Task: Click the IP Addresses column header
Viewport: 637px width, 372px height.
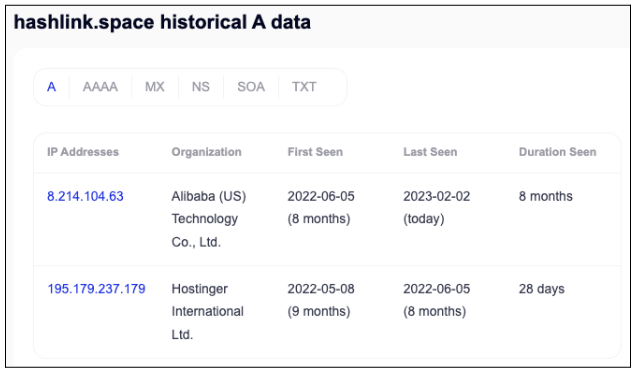Action: tap(83, 152)
